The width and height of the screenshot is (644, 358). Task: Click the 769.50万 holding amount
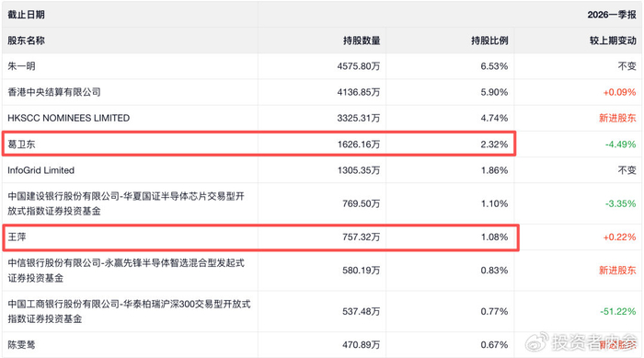(362, 203)
